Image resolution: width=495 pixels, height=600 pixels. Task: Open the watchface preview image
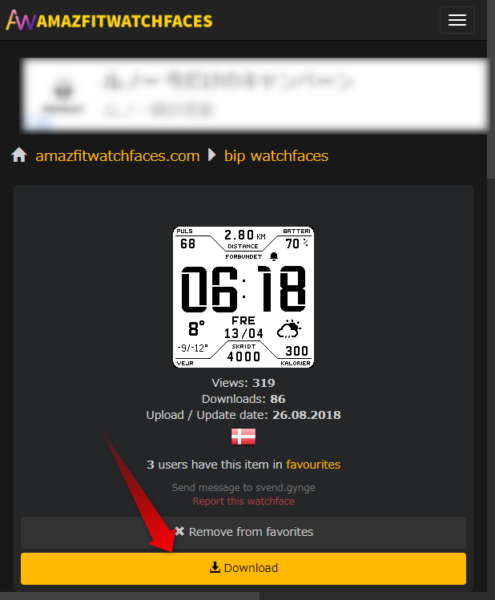pyautogui.click(x=243, y=297)
